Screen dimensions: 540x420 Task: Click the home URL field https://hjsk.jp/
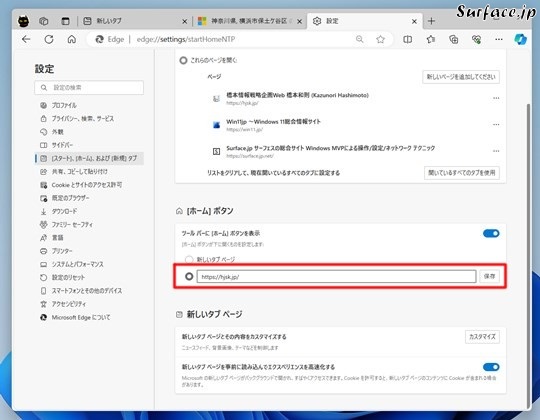[336, 276]
